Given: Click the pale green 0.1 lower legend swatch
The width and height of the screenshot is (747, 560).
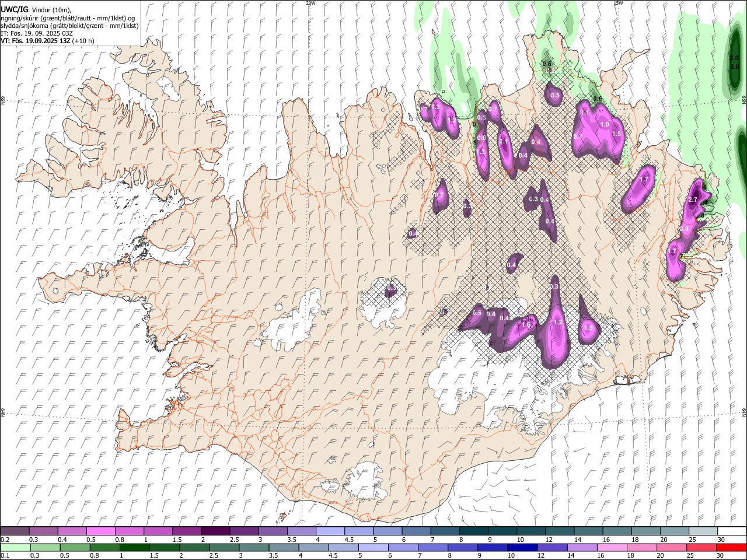Looking at the screenshot, I should click(15, 547).
